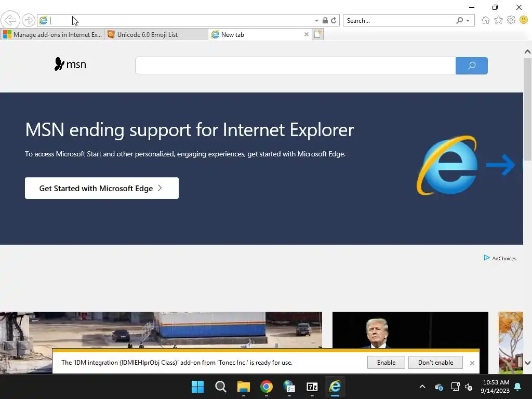The image size is (532, 399).
Task: Click the MSN butterfly logo
Action: [70, 64]
